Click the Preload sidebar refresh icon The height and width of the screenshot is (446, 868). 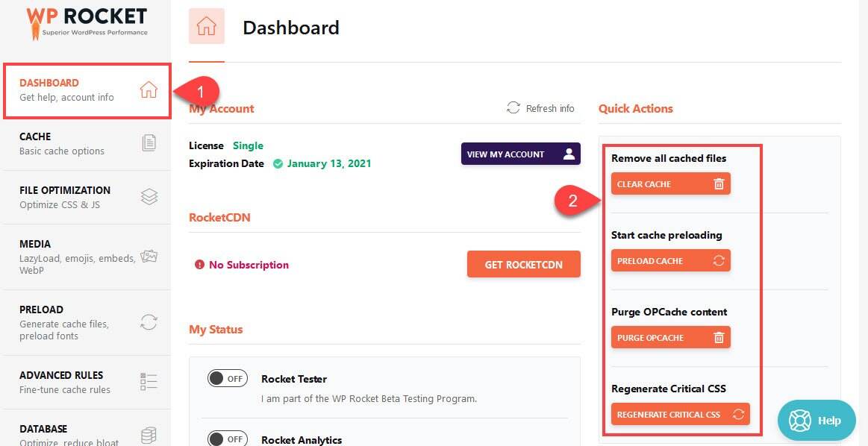pyautogui.click(x=149, y=322)
